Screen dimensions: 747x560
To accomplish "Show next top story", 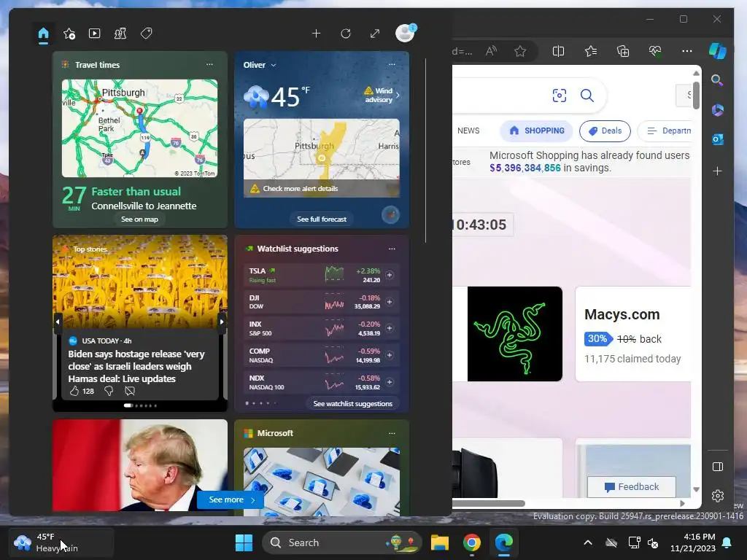I will (x=222, y=322).
